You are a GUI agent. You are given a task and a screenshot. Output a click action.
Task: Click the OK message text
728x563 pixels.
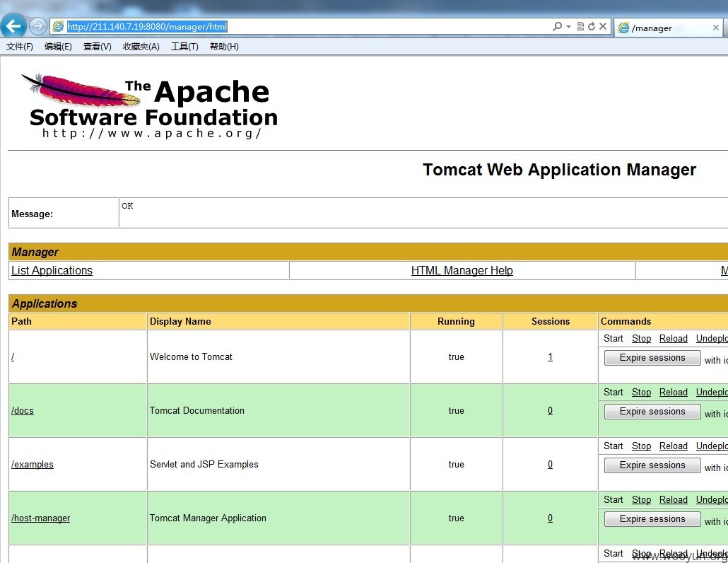[127, 206]
